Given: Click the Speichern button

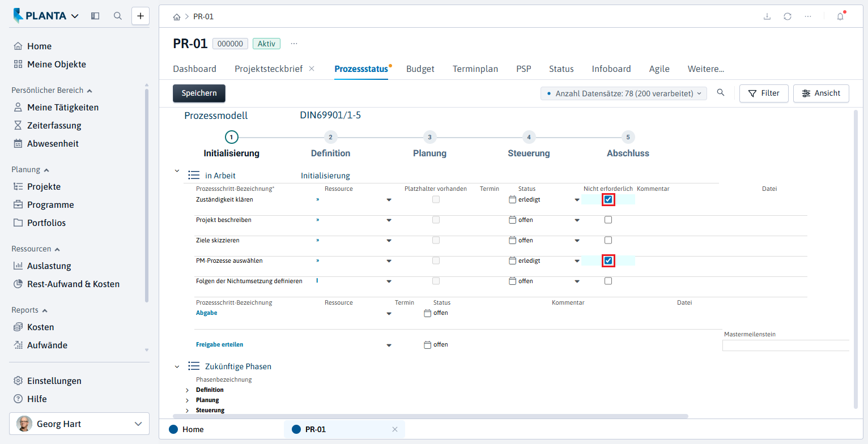Looking at the screenshot, I should 199,93.
